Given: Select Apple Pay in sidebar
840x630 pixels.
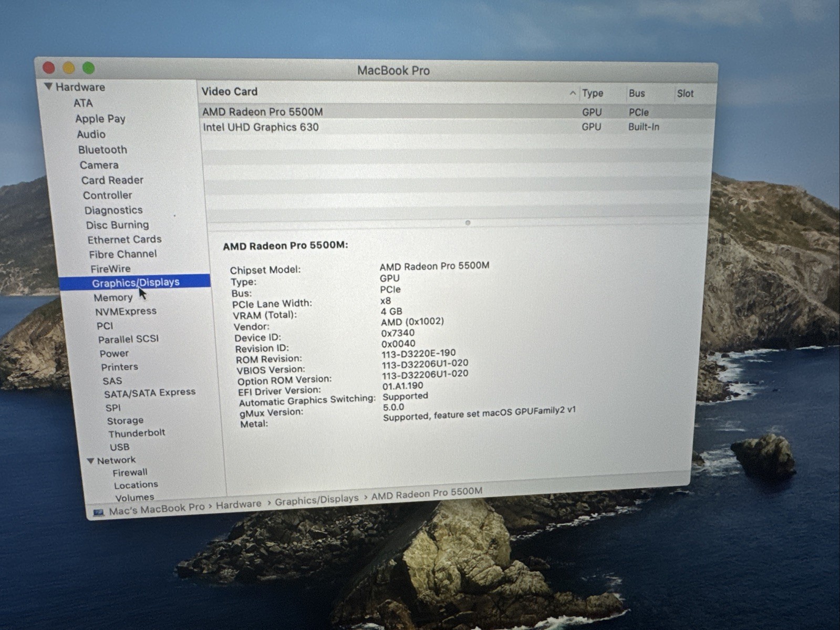Looking at the screenshot, I should pos(100,119).
